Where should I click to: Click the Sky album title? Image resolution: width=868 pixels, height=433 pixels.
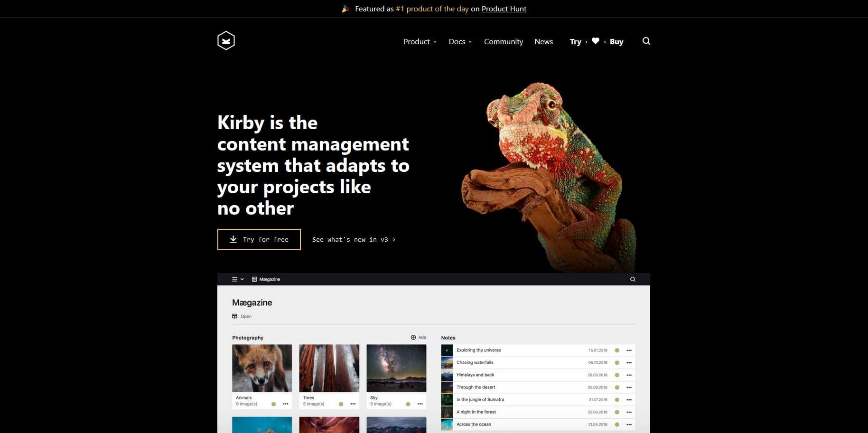pyautogui.click(x=374, y=398)
